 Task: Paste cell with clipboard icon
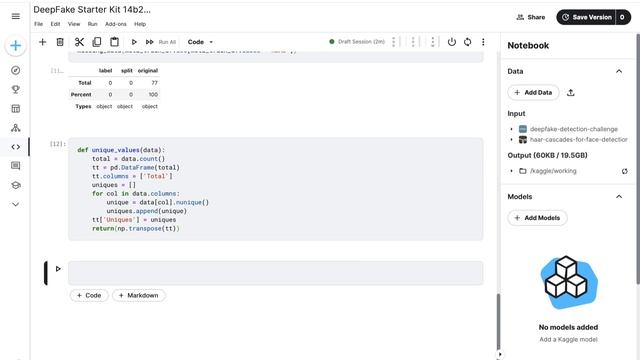point(115,42)
